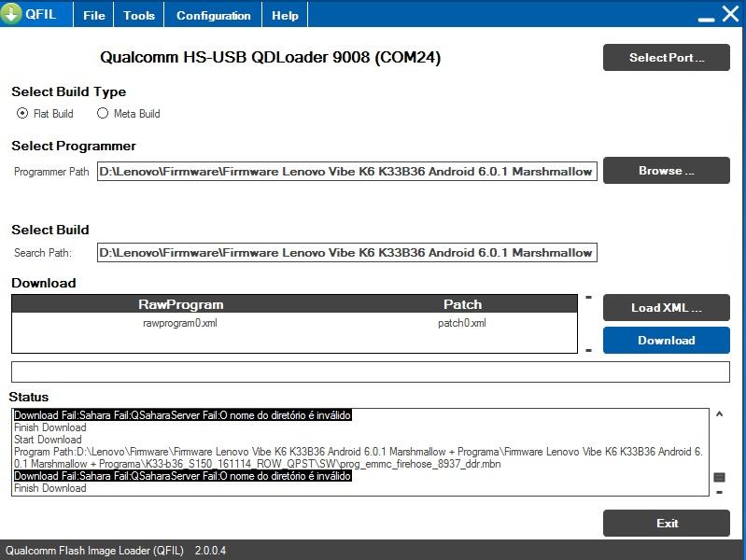Image resolution: width=746 pixels, height=560 pixels.
Task: Click the upper minus icon beside download table
Action: coord(588,297)
